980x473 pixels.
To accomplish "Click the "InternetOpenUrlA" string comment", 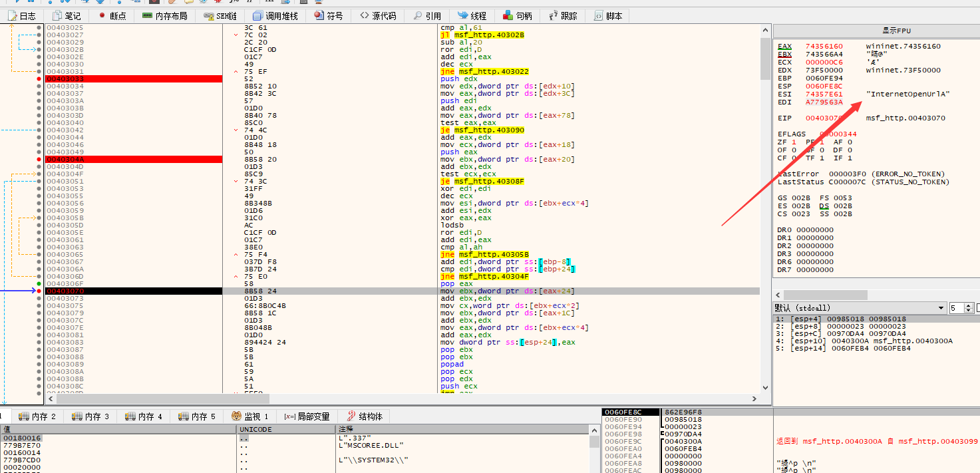I will coord(907,94).
